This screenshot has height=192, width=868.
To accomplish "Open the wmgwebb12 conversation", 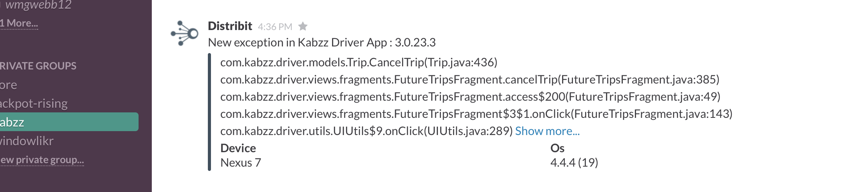I will [38, 5].
